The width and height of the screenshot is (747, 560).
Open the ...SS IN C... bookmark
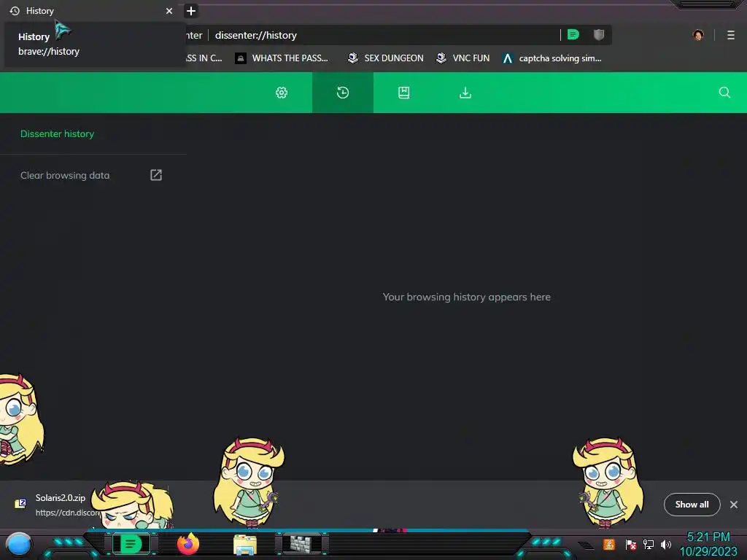(204, 58)
